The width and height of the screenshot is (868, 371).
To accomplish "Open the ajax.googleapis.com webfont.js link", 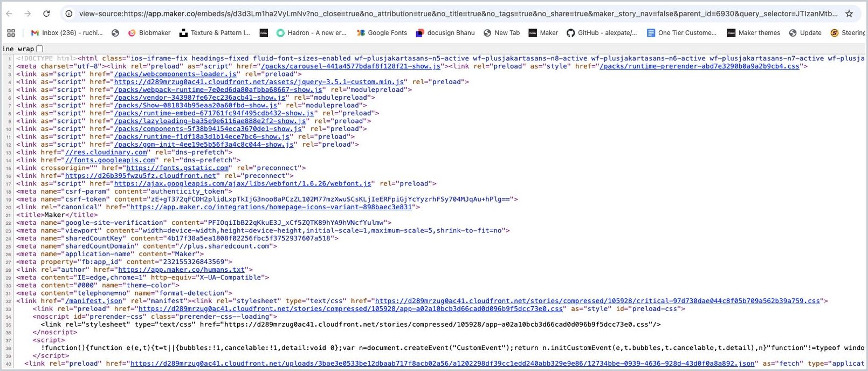I will pos(243,183).
